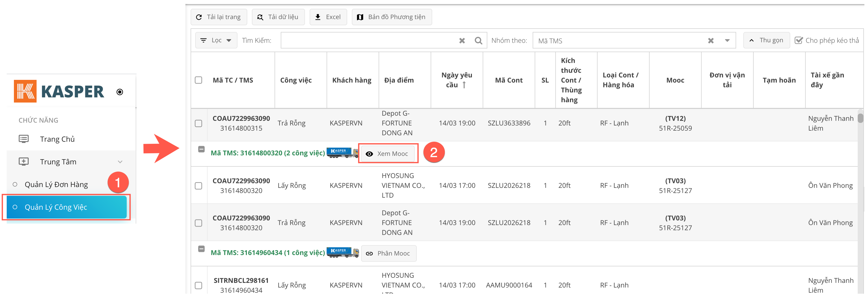Check the Lấy Rỗng SZLU2026218 row checkbox
This screenshot has height=304, width=868.
tap(199, 186)
